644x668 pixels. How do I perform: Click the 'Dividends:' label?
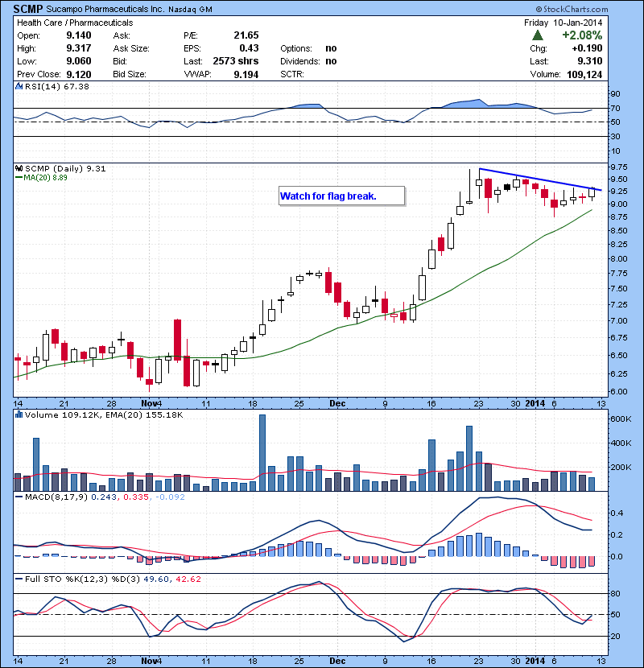click(300, 61)
